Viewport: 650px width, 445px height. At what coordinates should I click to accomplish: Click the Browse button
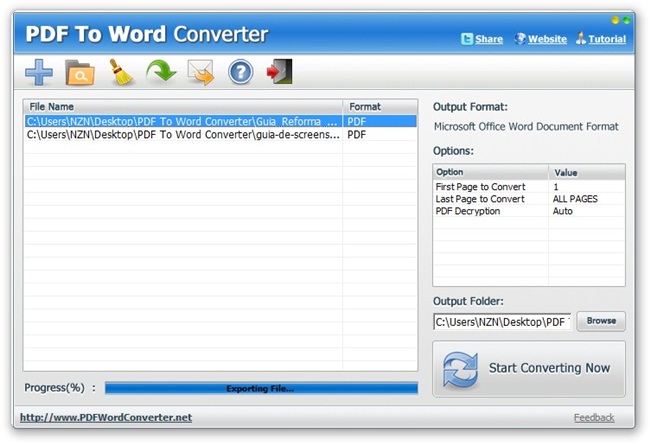click(x=601, y=321)
